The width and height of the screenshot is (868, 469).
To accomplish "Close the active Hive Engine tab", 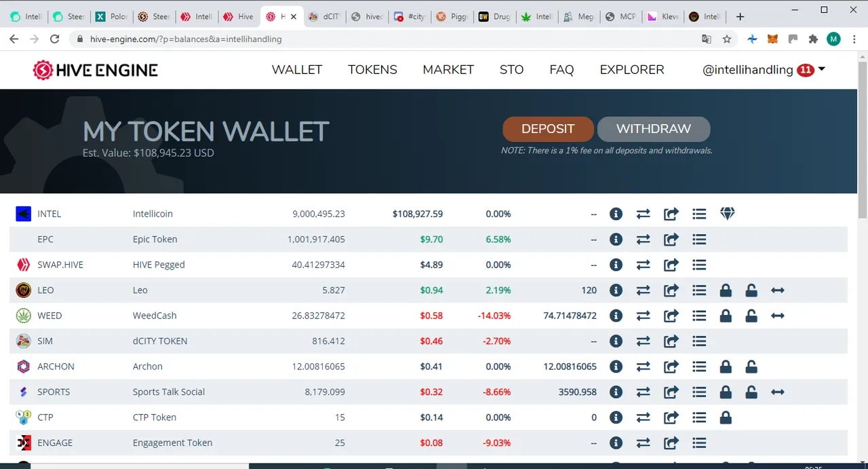I will pyautogui.click(x=293, y=16).
